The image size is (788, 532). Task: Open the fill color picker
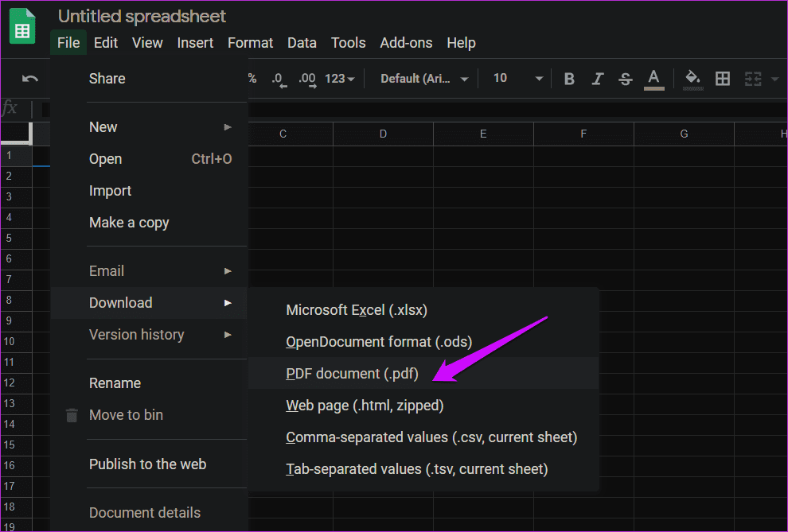coord(693,80)
